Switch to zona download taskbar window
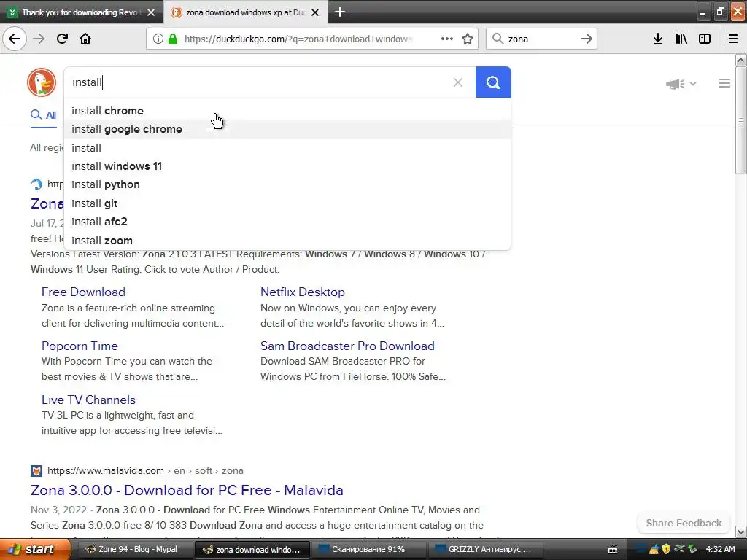 tap(252, 549)
